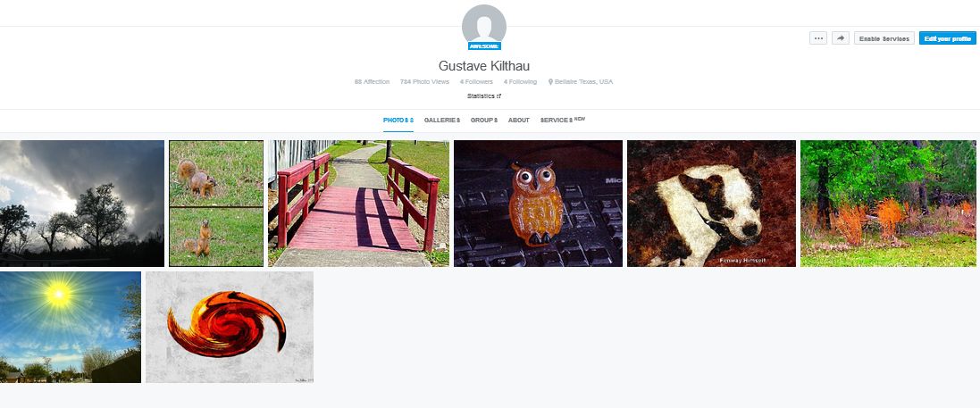980x408 pixels.
Task: Open the orange owl on keyboard photo
Action: click(538, 203)
